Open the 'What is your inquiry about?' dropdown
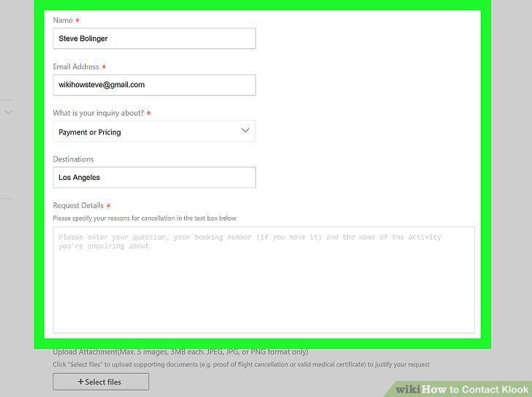Image resolution: width=532 pixels, height=397 pixels. (154, 132)
